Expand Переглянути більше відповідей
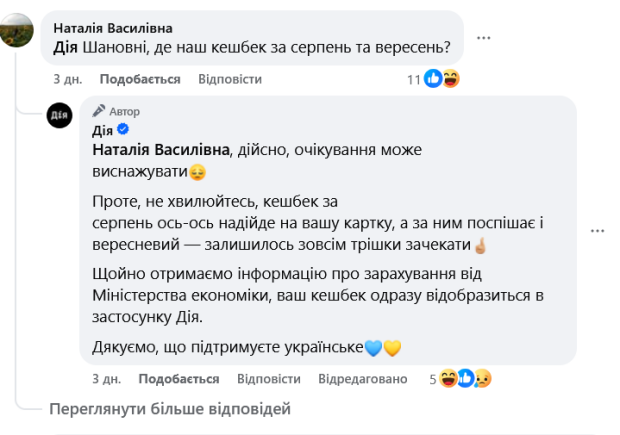 click(170, 408)
